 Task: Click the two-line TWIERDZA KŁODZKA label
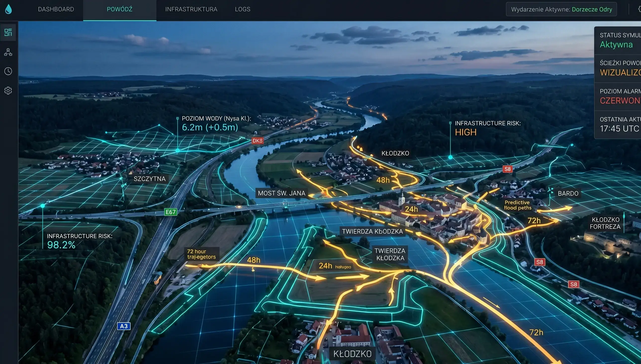click(x=390, y=254)
